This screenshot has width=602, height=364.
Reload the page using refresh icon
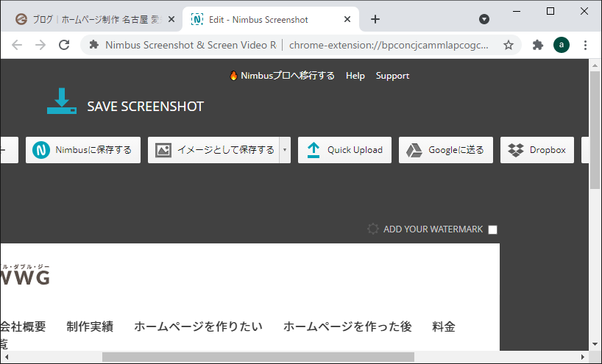coord(64,45)
